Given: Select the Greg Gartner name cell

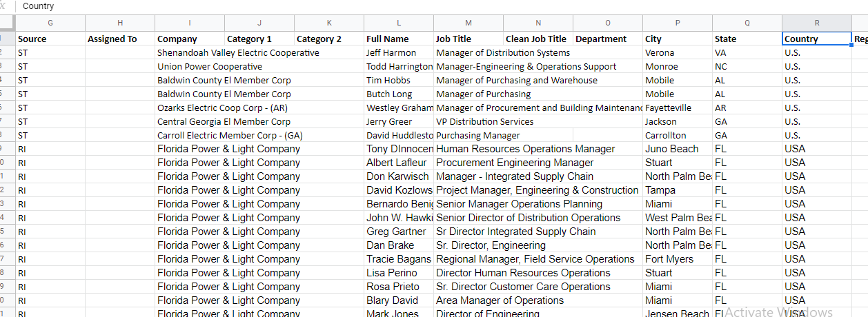Looking at the screenshot, I should (x=399, y=232).
